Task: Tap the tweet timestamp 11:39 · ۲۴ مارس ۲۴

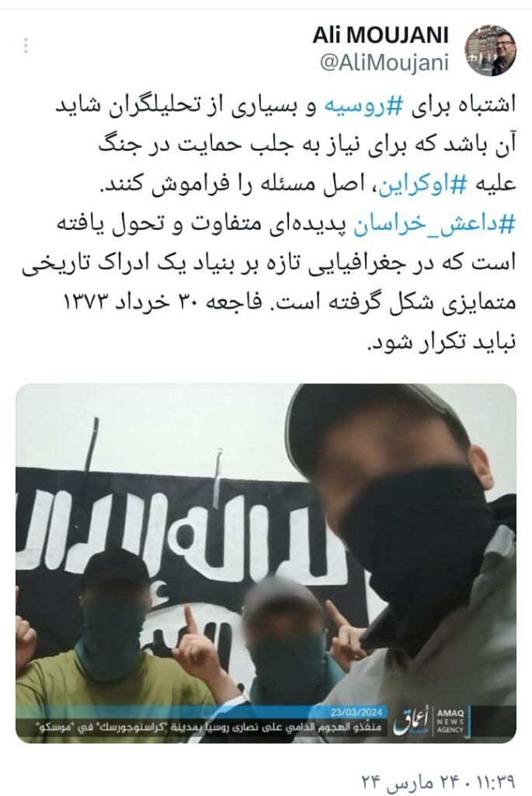Action: (x=438, y=778)
